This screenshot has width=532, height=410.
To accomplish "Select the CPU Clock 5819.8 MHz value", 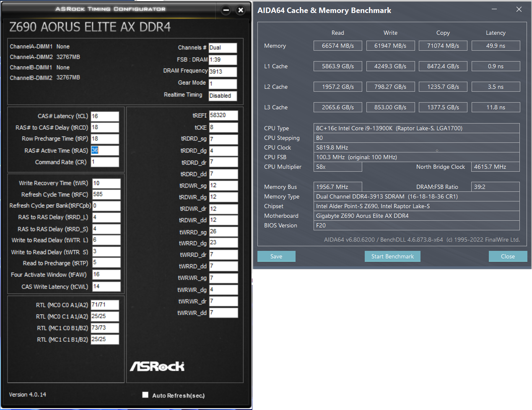I will point(417,147).
